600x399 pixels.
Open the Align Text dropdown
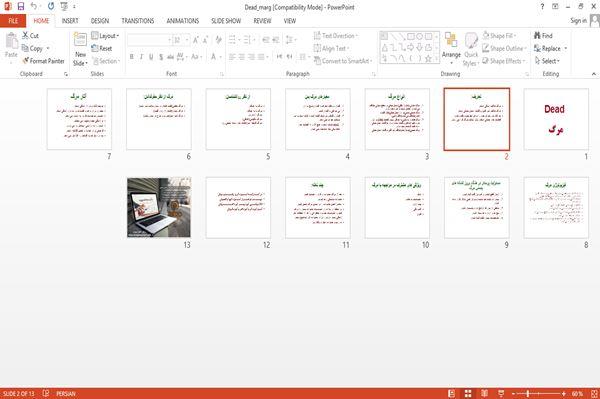click(x=331, y=48)
